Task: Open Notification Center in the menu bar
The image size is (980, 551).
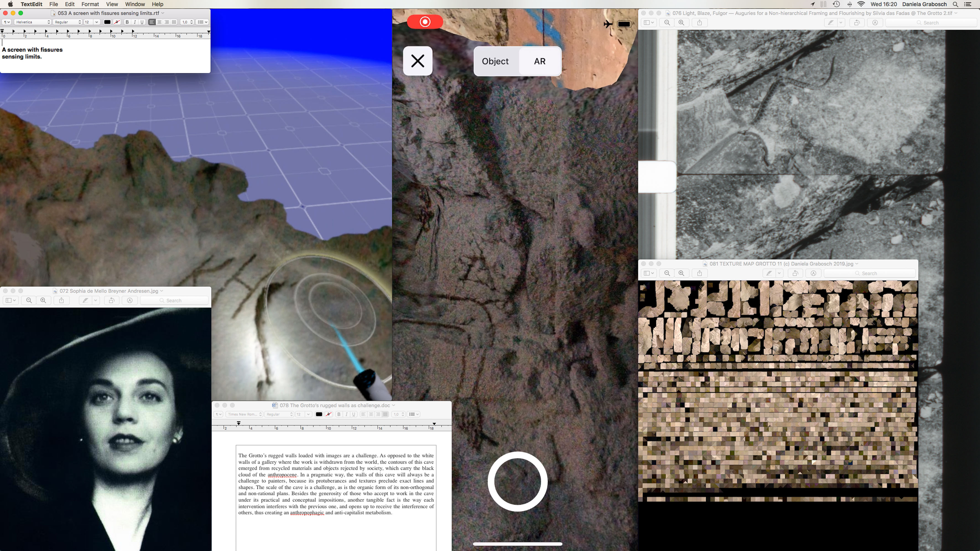Action: (968, 4)
